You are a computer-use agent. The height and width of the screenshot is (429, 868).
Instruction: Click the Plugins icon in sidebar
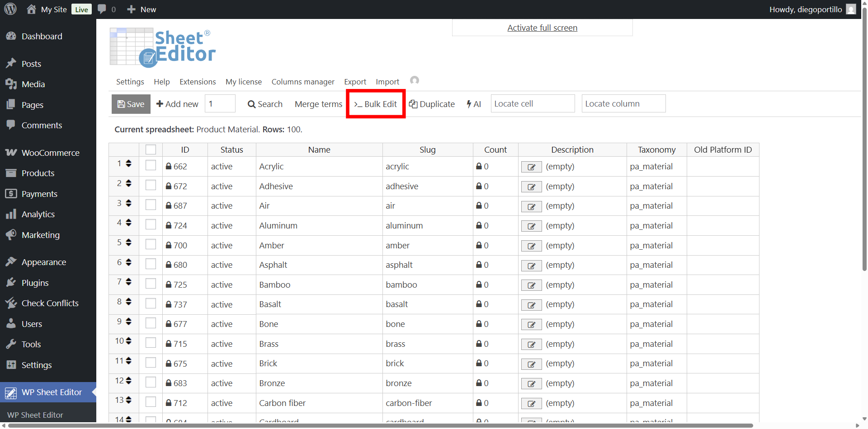click(x=11, y=283)
